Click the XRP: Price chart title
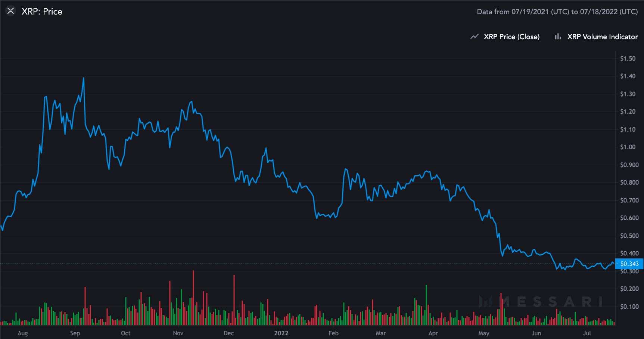 (x=42, y=12)
